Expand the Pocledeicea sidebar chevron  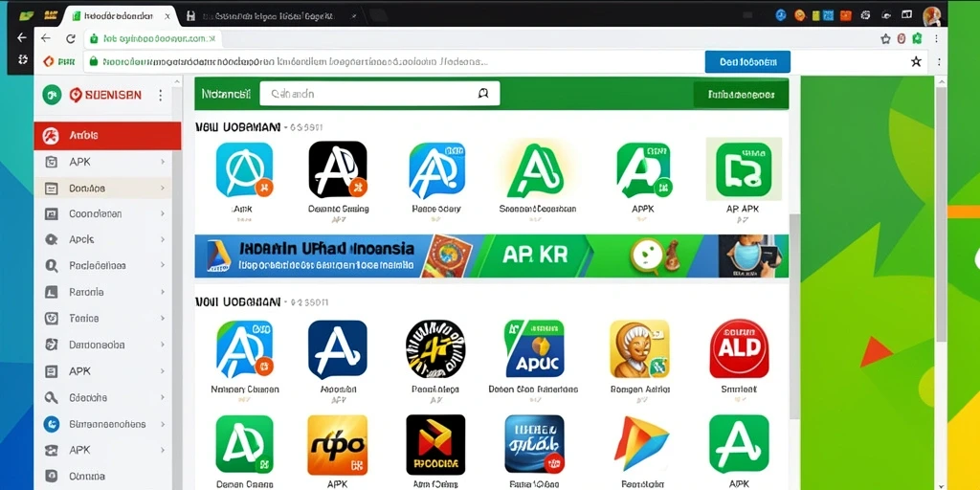pyautogui.click(x=163, y=266)
